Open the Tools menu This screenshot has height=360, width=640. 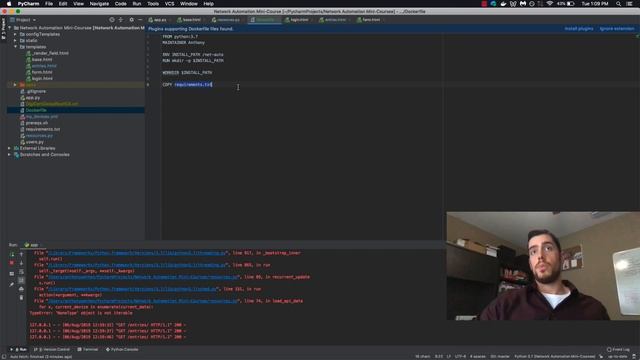(153, 4)
